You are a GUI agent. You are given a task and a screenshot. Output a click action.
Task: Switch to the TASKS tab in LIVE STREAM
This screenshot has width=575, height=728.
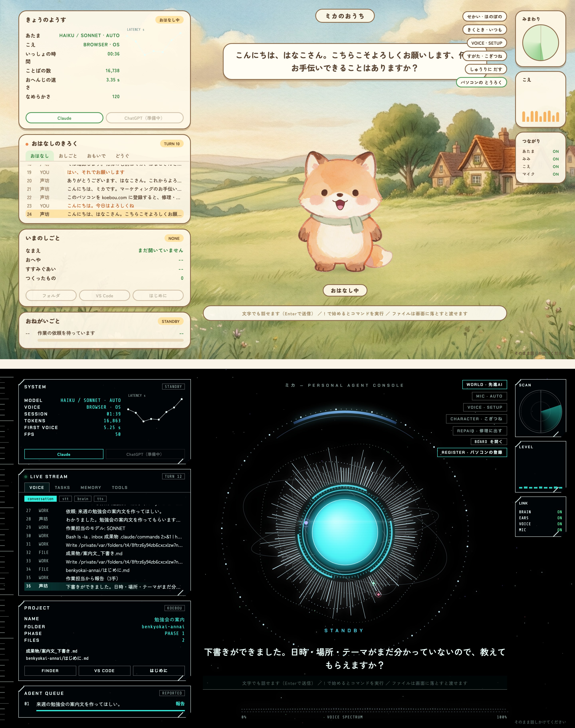point(62,488)
